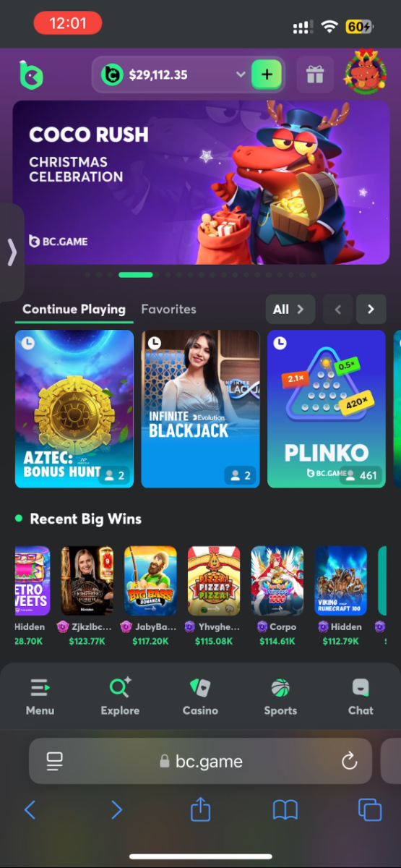Tap Safari share icon

200,809
